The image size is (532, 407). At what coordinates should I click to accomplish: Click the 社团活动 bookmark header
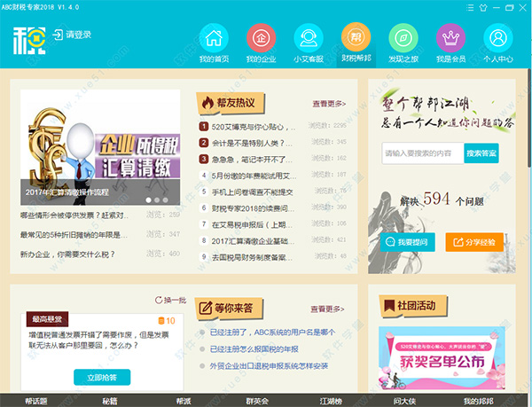[x=413, y=306]
